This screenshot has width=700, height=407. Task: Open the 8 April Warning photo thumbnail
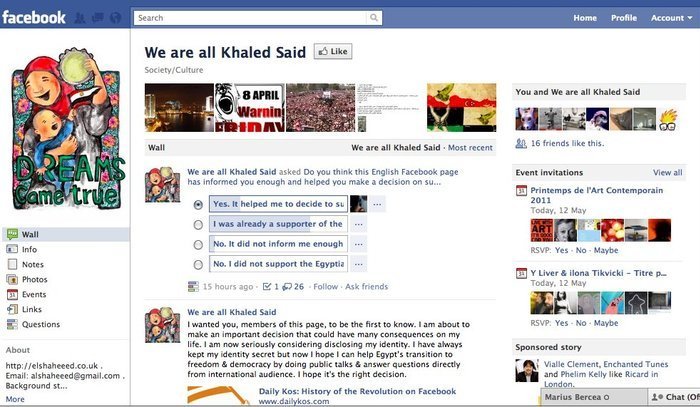(250, 107)
